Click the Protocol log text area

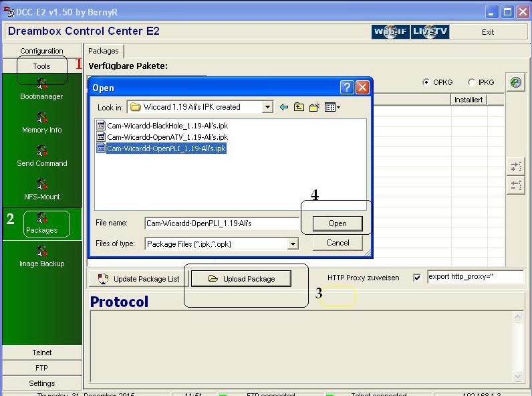[x=301, y=346]
